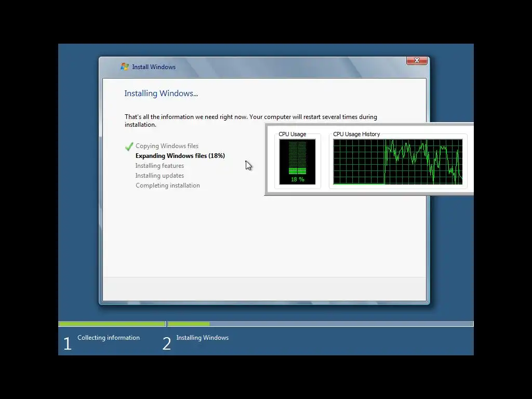Image resolution: width=532 pixels, height=399 pixels.
Task: Click the 'CPU Usage History' label
Action: [356, 134]
